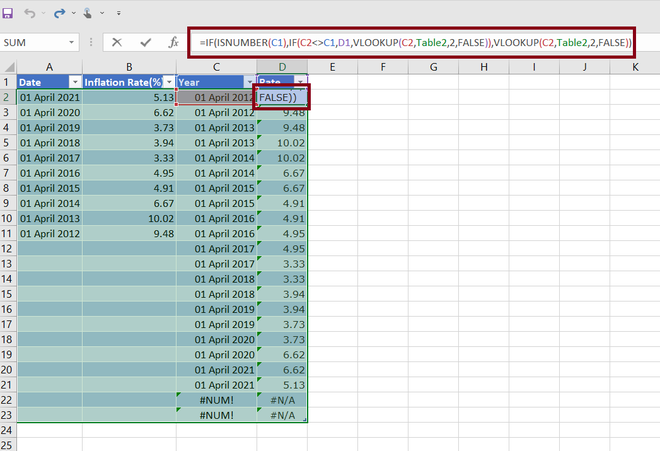The image size is (660, 451).
Task: Open the Touch mode dropdown arrow
Action: click(x=102, y=13)
